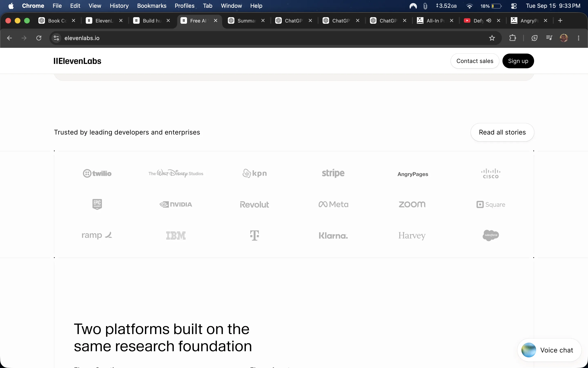The image size is (588, 368).
Task: Click the Revolut logo
Action: [x=254, y=205]
